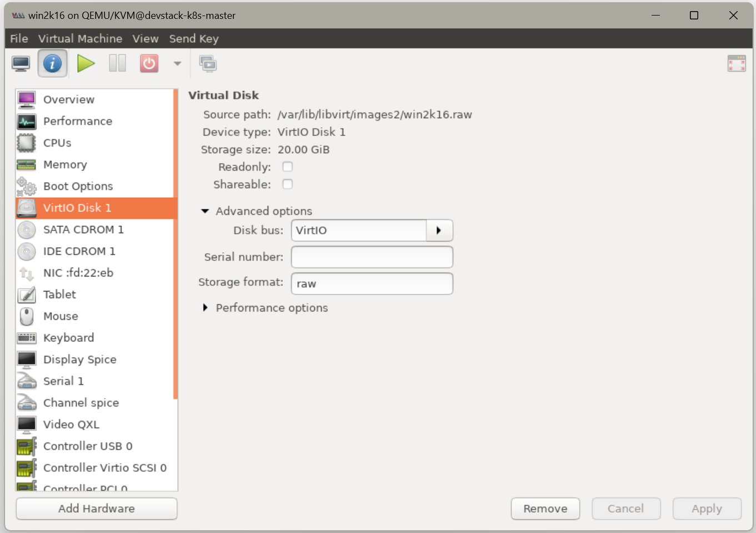This screenshot has height=533, width=756.
Task: Click the Cancel button
Action: 626,509
